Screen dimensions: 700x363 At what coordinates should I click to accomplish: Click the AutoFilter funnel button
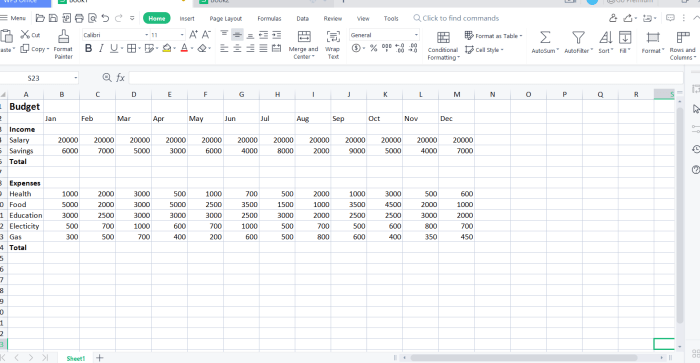coord(579,42)
